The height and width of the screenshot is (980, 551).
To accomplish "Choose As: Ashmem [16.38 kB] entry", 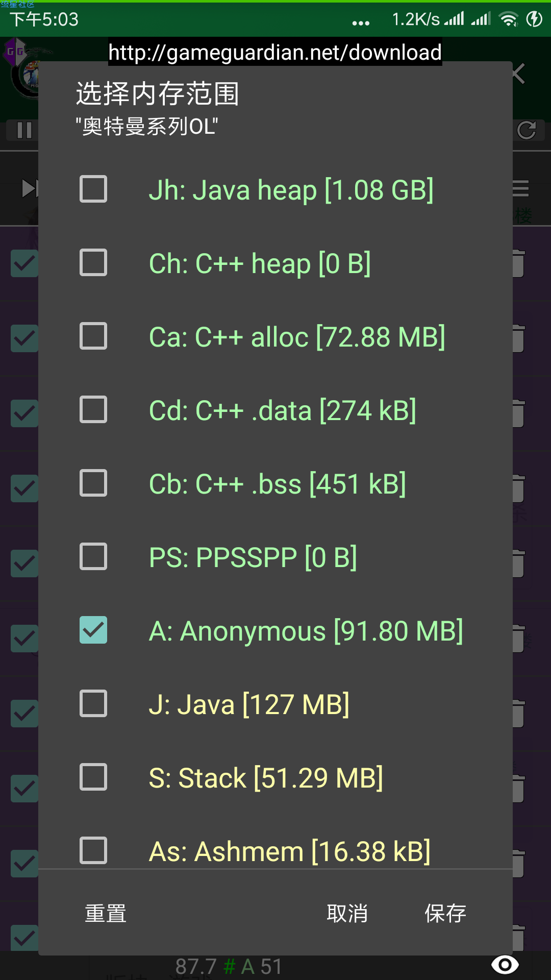I will (x=275, y=851).
